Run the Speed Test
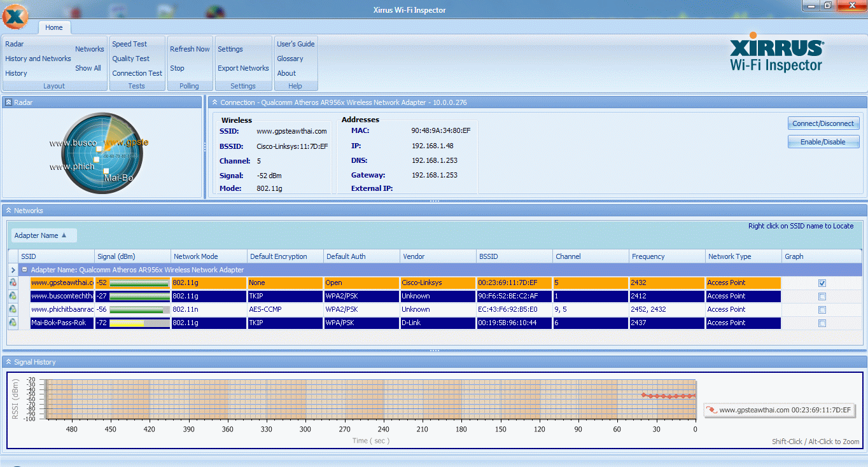This screenshot has height=467, width=868. click(x=130, y=44)
